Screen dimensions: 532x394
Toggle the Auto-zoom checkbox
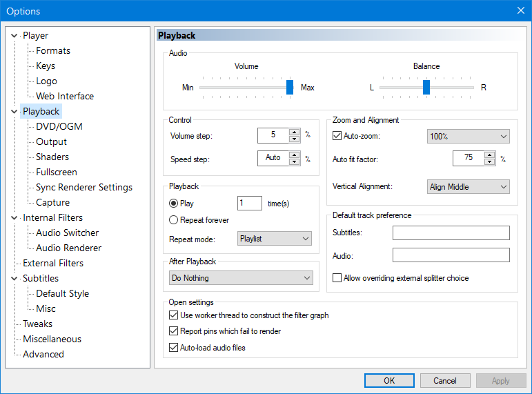pyautogui.click(x=337, y=136)
